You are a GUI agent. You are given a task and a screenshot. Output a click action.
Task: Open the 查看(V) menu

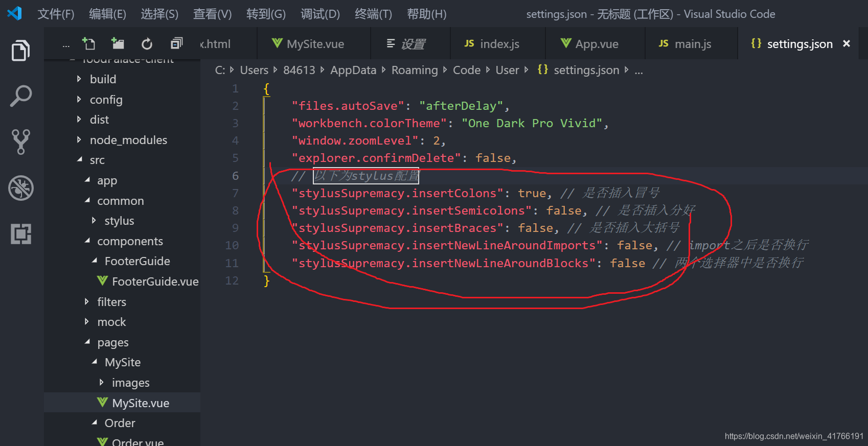pos(212,14)
